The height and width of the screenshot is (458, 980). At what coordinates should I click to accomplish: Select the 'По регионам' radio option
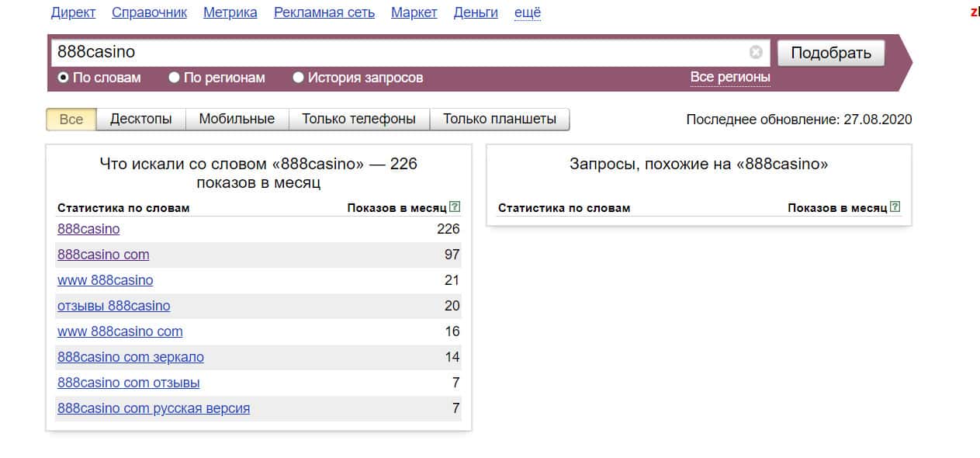pos(175,78)
